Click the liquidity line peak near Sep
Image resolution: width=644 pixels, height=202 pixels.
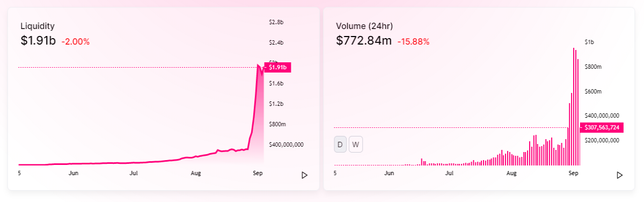258,65
